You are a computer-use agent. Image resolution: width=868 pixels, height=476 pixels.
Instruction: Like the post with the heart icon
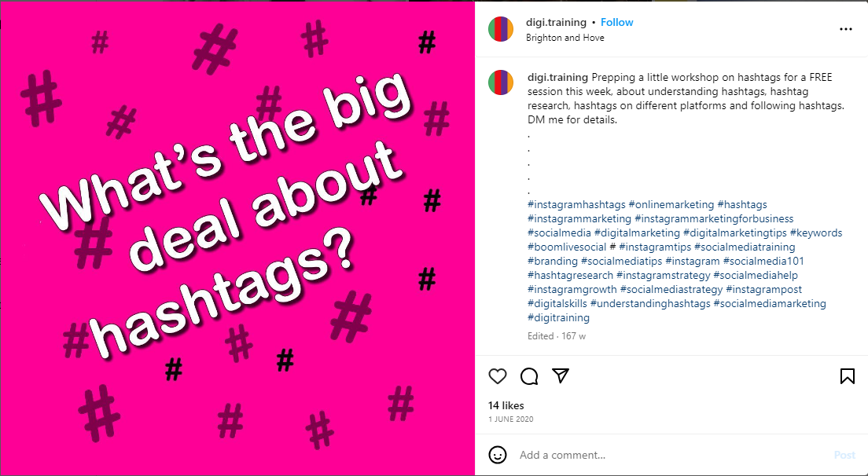tap(498, 376)
